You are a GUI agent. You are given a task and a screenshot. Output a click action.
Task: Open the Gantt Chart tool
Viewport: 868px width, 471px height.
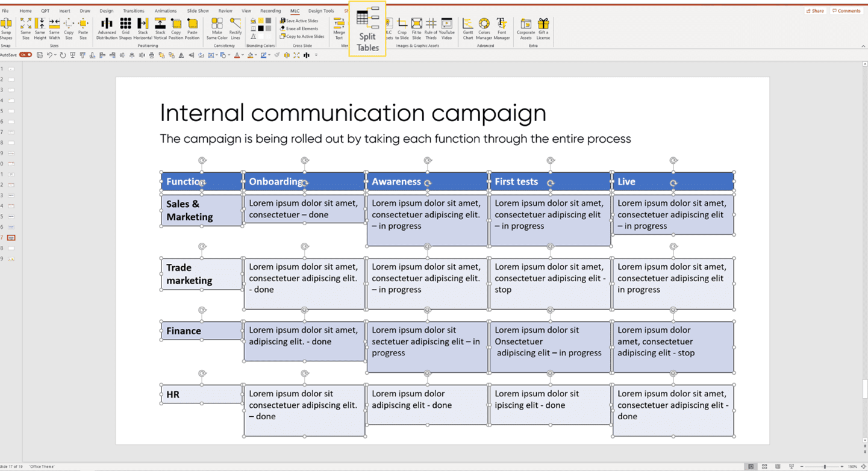pos(468,28)
